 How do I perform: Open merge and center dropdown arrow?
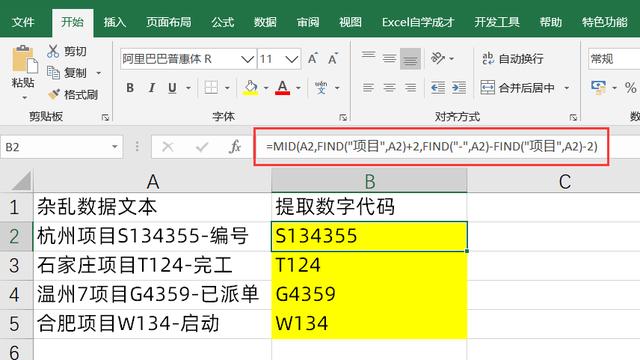[567, 88]
